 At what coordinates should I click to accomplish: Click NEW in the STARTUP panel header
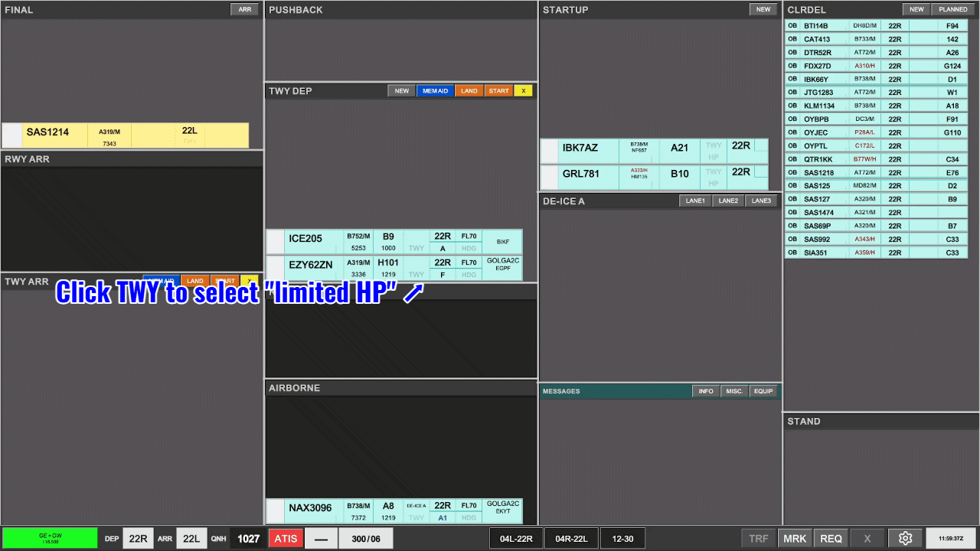(763, 10)
